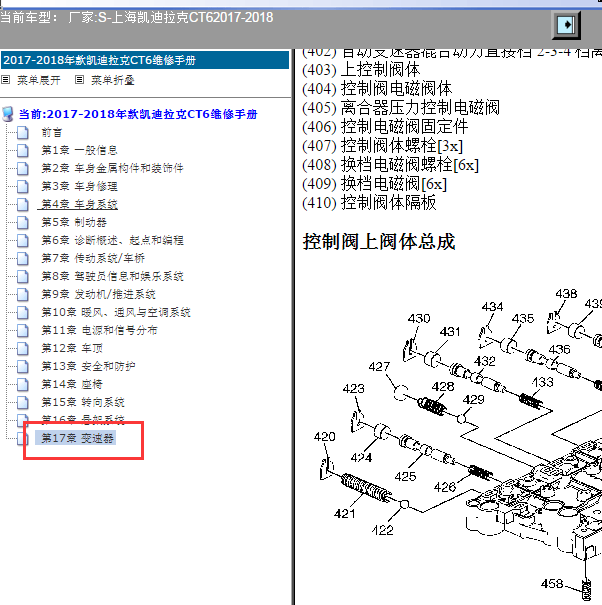This screenshot has height=605, width=602.
Task: Click the 菜单折叠 collapse icon
Action: pyautogui.click(x=79, y=80)
